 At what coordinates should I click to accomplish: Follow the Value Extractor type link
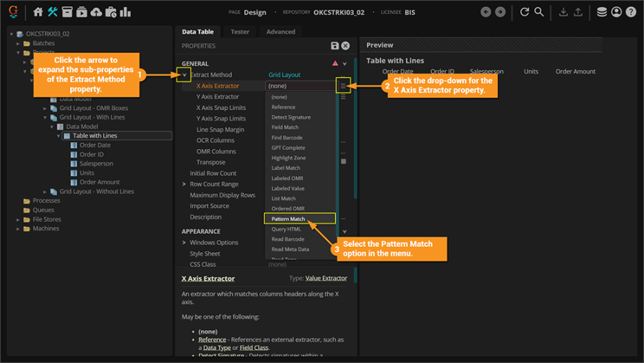326,278
